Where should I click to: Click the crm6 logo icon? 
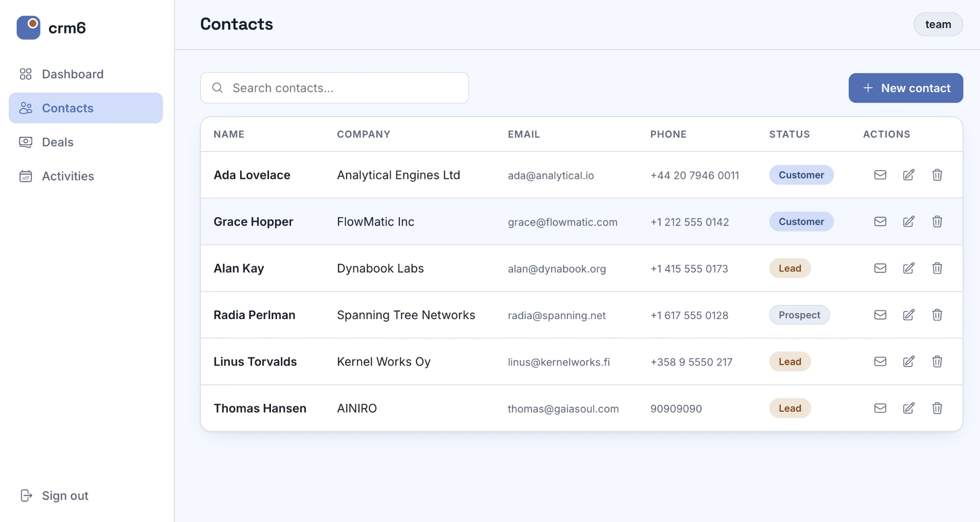[x=28, y=27]
